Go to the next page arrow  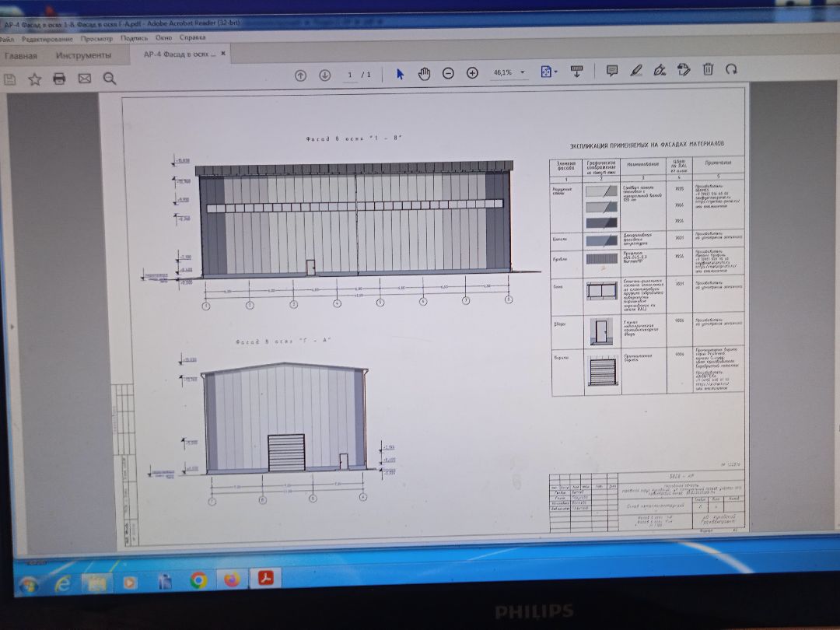coord(325,75)
